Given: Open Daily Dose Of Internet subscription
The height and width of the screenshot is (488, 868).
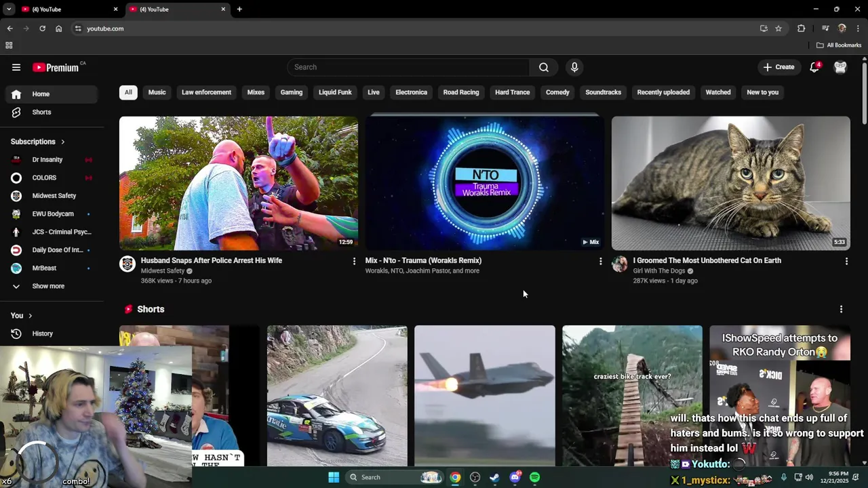Looking at the screenshot, I should click(x=52, y=250).
